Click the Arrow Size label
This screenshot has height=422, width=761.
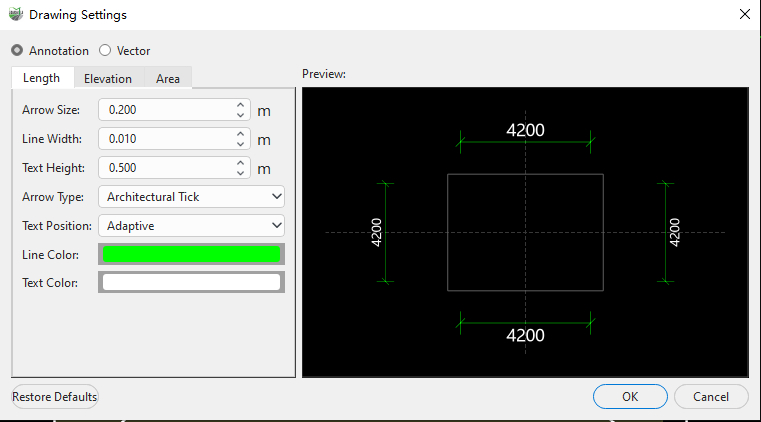click(51, 110)
